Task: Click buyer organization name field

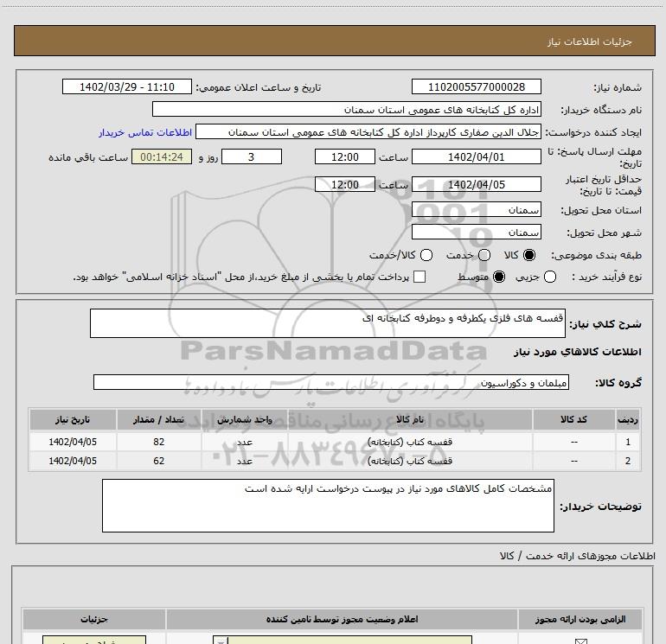Action: [x=347, y=109]
